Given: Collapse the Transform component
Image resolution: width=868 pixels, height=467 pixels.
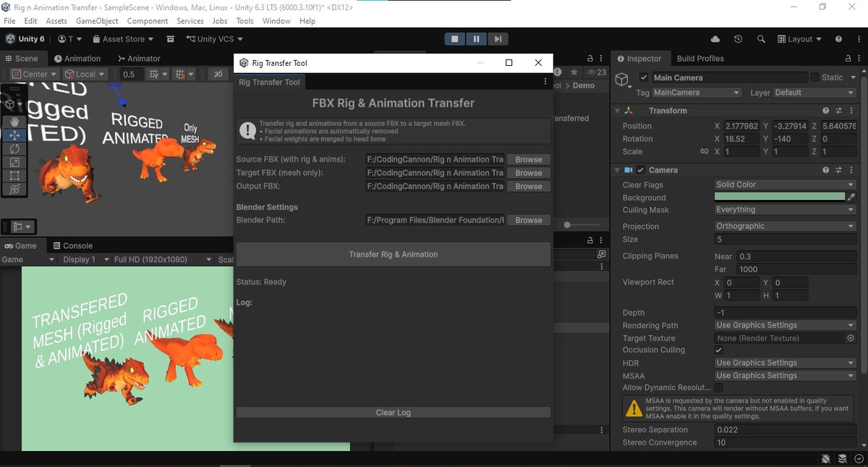Looking at the screenshot, I should (x=617, y=111).
